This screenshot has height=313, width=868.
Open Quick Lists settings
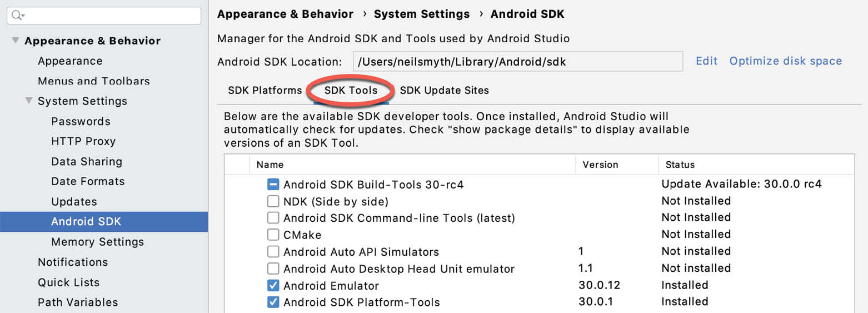68,282
